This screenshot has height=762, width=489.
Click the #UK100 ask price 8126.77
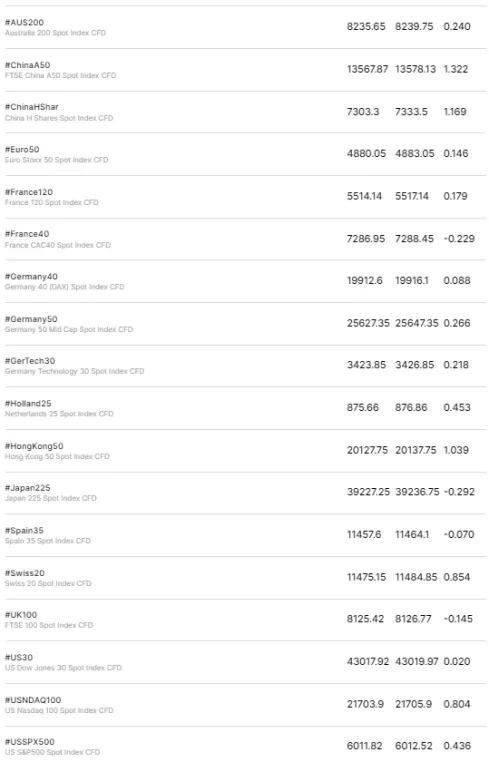(413, 619)
